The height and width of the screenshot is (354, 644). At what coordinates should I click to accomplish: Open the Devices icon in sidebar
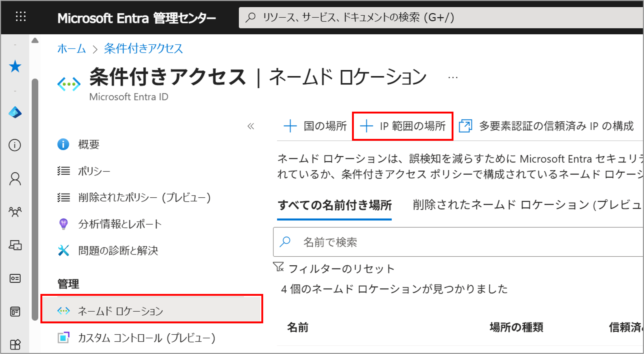coord(15,245)
